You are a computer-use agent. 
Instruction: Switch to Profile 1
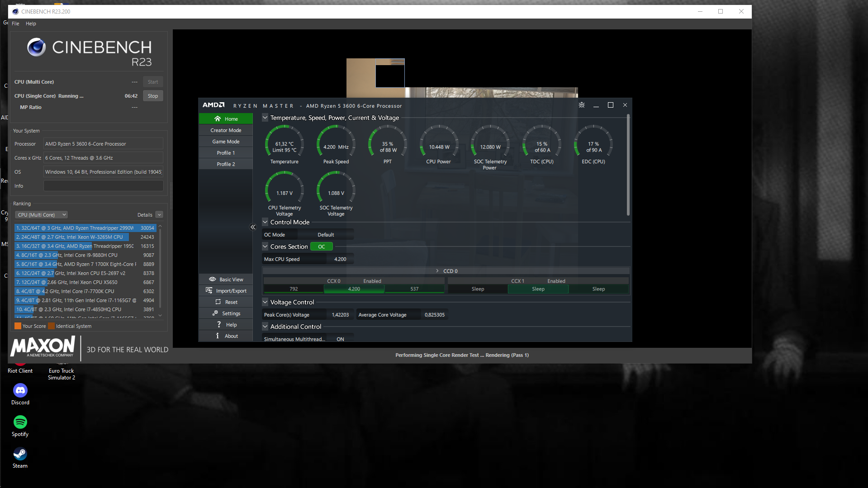(x=226, y=153)
